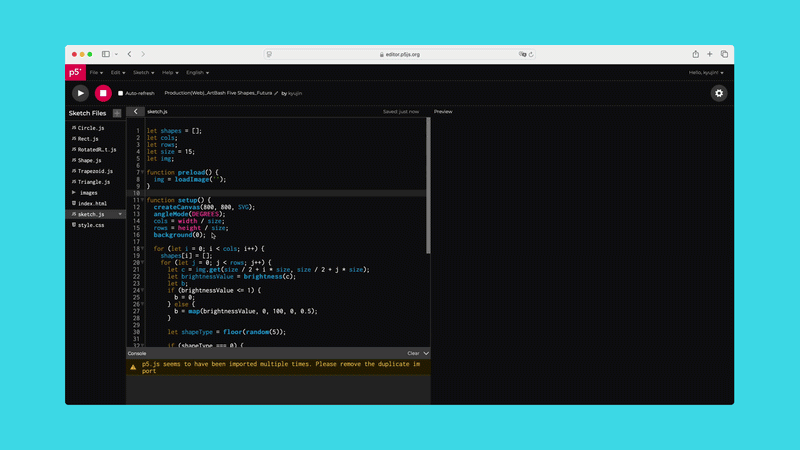Click the p5* logo icon

75,72
